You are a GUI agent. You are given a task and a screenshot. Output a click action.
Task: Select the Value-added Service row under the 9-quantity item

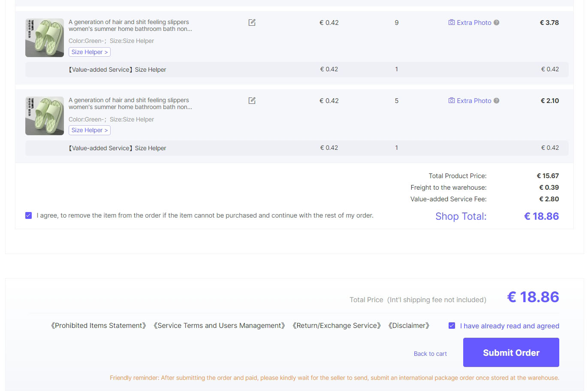pos(297,70)
